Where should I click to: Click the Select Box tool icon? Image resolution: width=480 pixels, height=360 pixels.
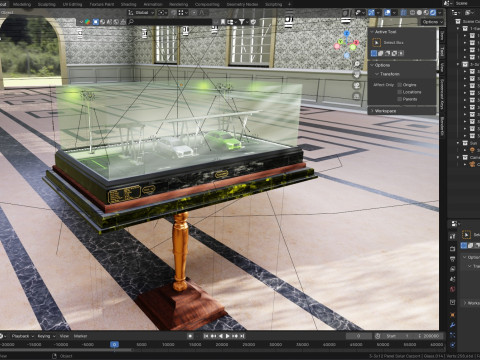(x=377, y=42)
